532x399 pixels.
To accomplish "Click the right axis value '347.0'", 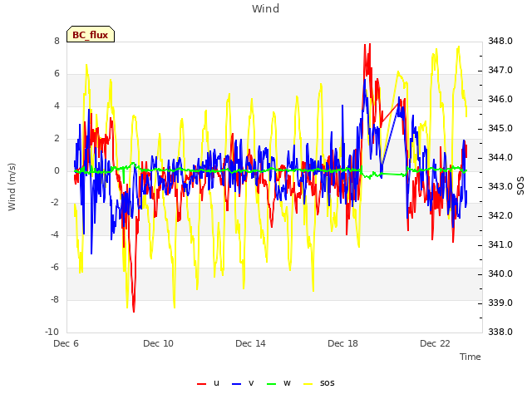I will click(500, 71).
